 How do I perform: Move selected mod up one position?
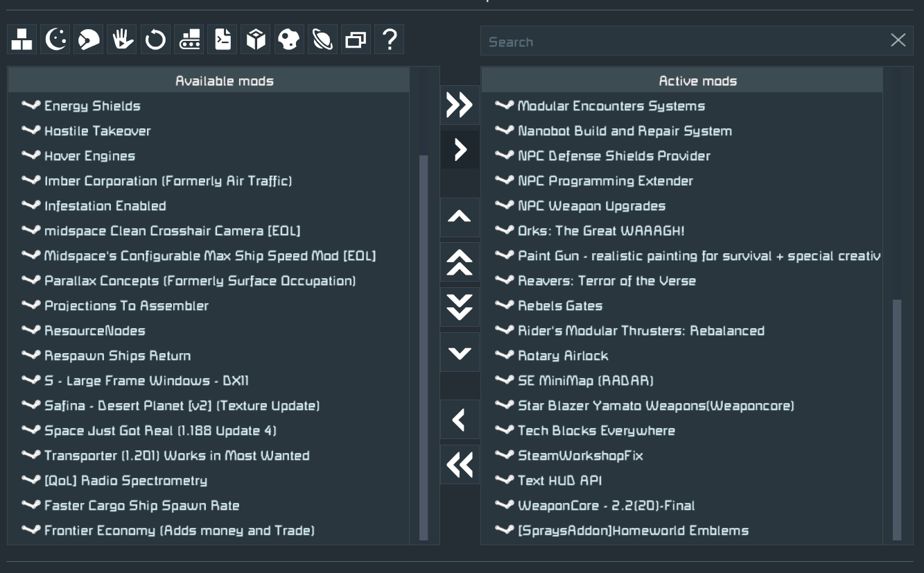(x=460, y=217)
